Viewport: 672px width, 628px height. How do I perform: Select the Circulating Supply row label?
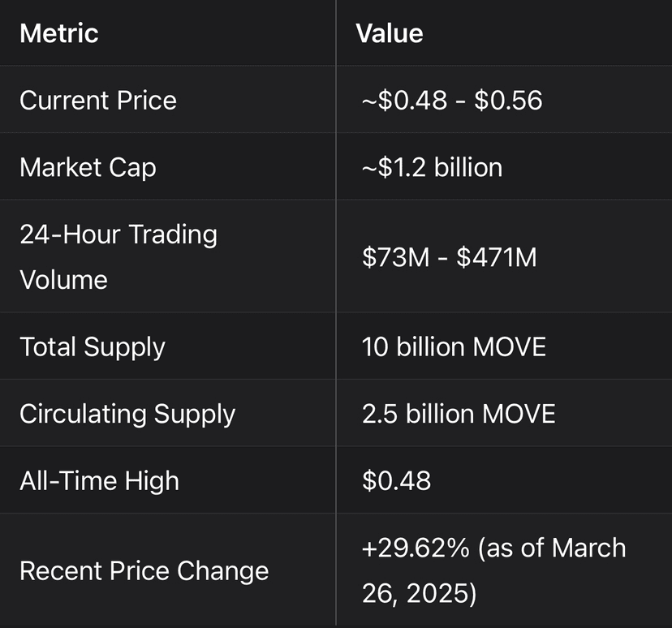click(x=127, y=414)
